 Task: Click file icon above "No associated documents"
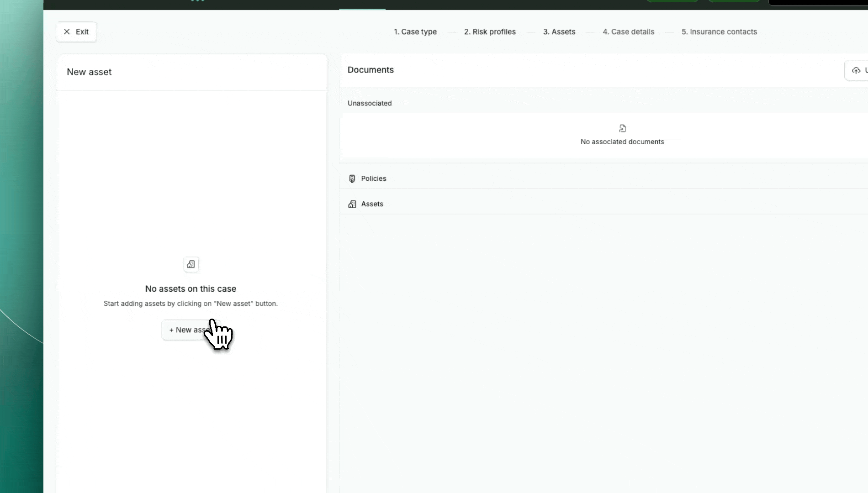(622, 128)
